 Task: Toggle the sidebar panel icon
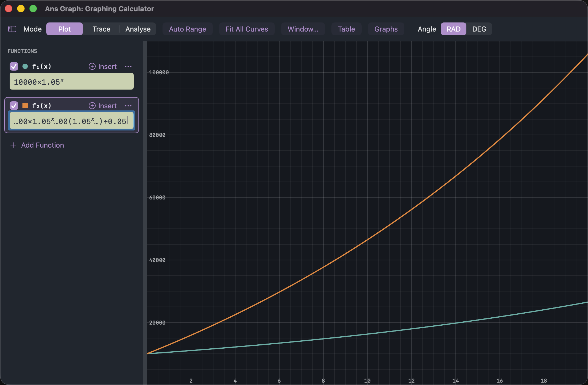tap(12, 29)
